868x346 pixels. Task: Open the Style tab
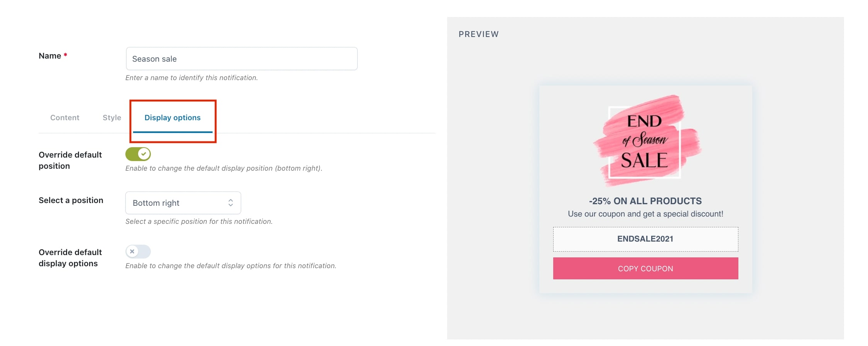(112, 118)
